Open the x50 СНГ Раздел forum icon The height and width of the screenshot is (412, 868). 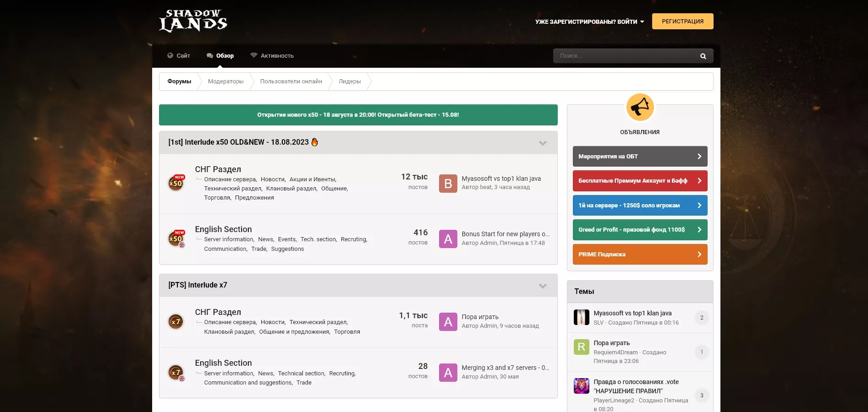pyautogui.click(x=176, y=183)
